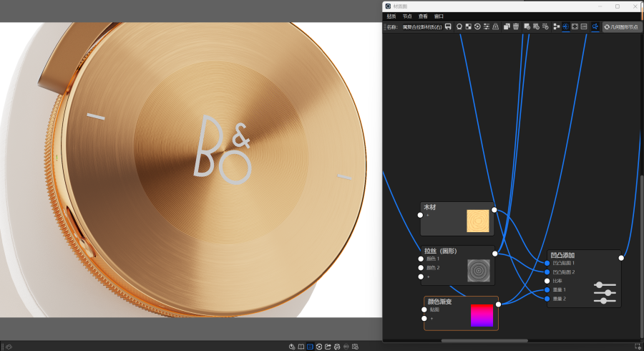Maximize the 材质图 window
The height and width of the screenshot is (351, 644).
(x=618, y=6)
